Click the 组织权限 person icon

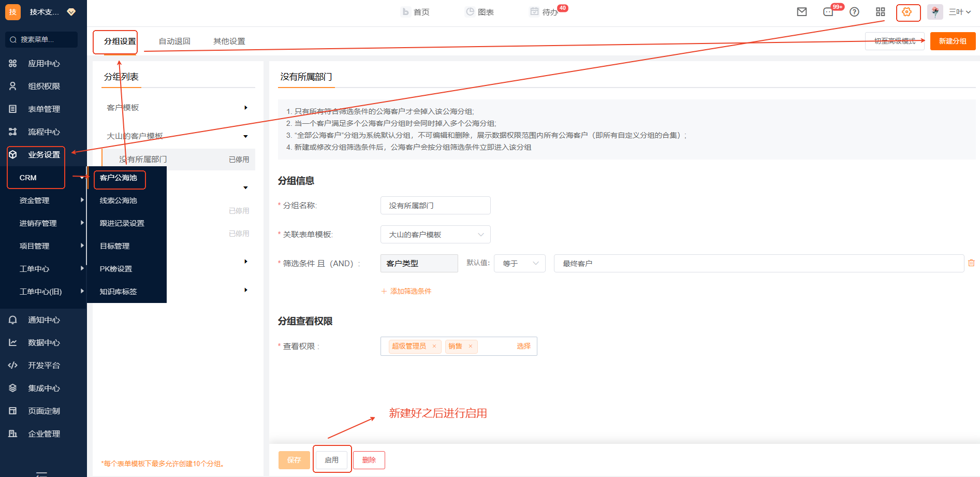coord(13,86)
